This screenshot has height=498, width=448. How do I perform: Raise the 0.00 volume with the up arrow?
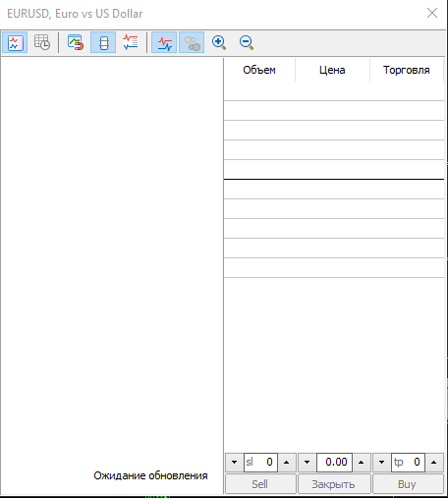362,463
